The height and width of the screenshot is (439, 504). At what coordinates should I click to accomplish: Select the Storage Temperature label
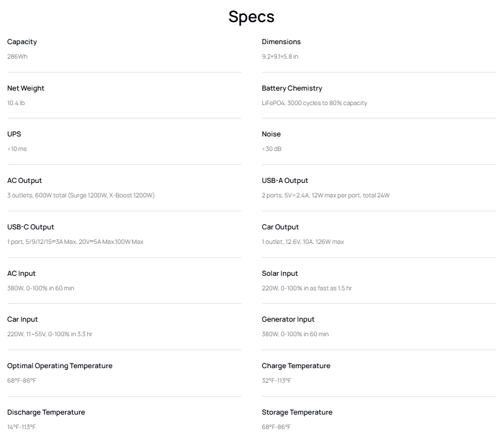(297, 412)
